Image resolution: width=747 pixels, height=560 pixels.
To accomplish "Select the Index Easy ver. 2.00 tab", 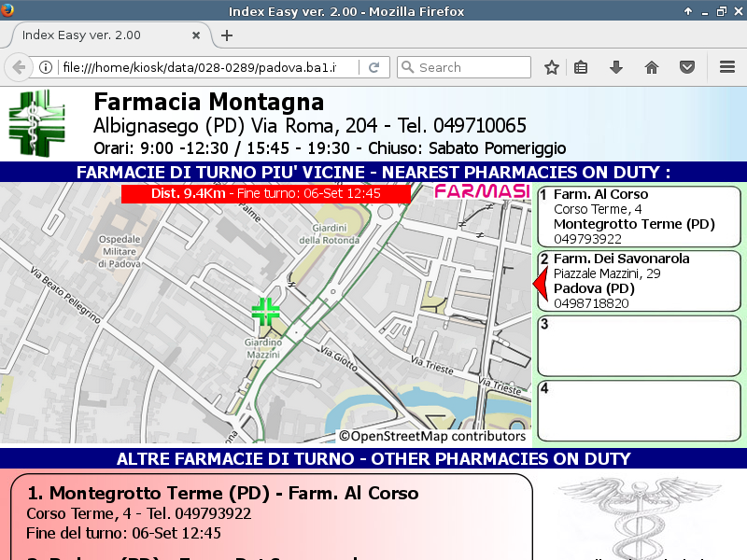I will (93, 35).
